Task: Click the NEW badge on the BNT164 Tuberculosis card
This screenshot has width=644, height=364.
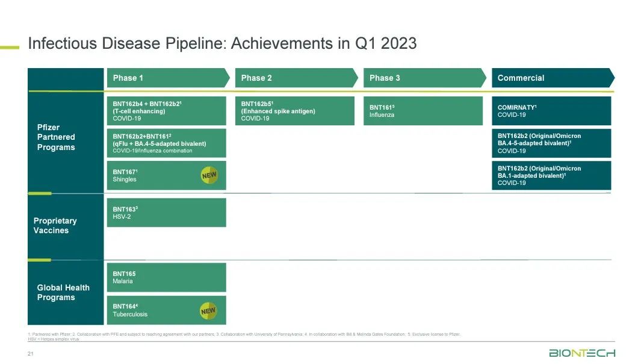Action: point(208,310)
